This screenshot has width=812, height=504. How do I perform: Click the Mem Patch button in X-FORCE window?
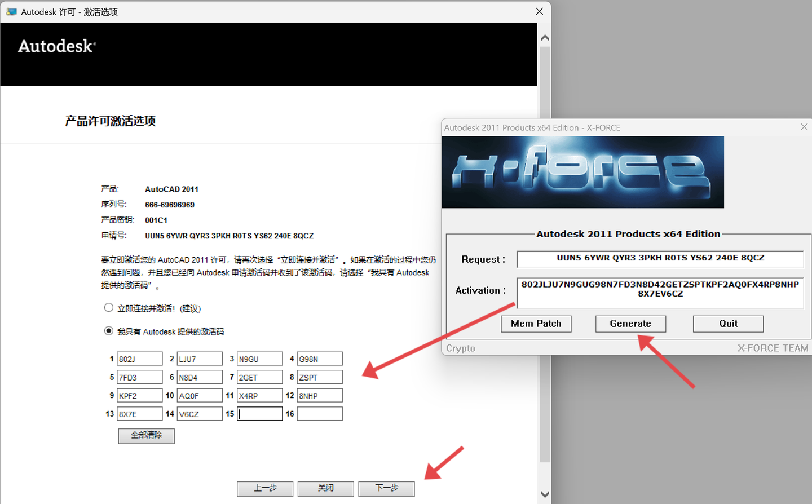tap(536, 324)
